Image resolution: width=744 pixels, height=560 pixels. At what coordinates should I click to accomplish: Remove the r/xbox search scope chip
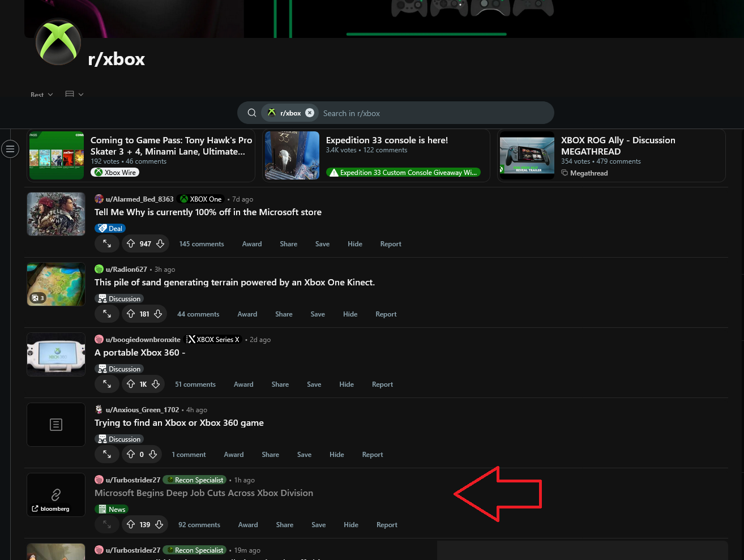(310, 113)
